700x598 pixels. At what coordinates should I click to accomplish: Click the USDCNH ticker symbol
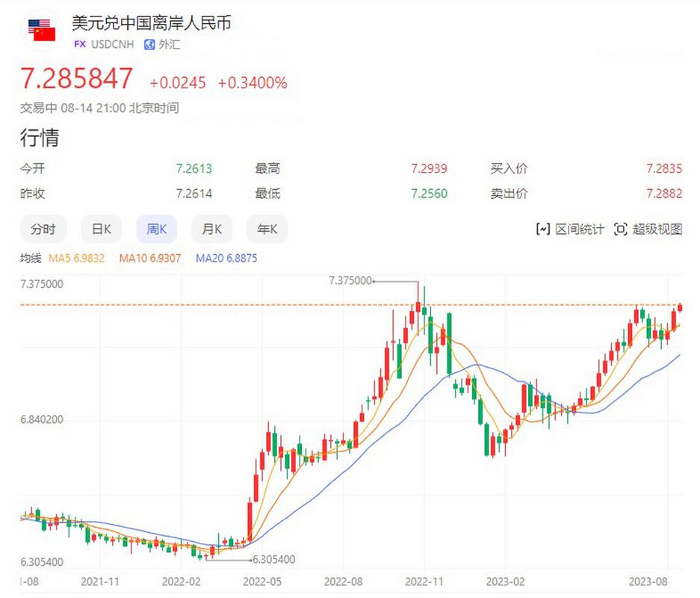113,44
